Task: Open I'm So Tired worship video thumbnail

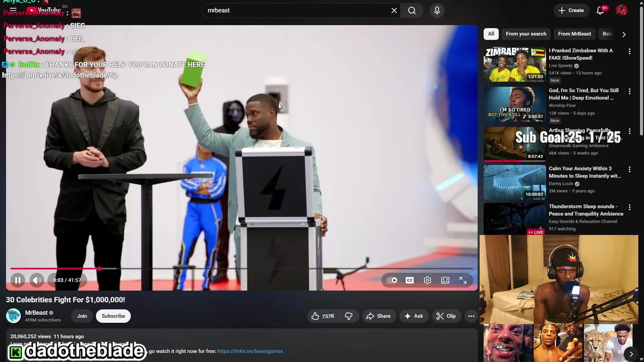Action: [515, 104]
